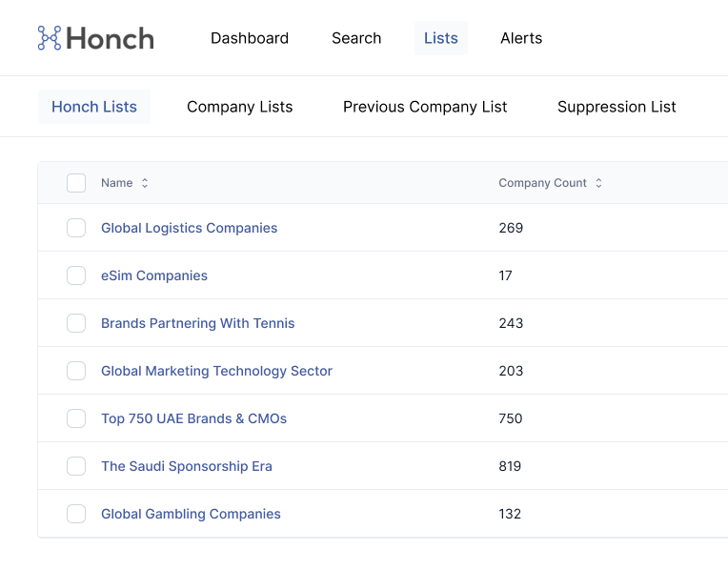Open the Alerts section
This screenshot has height=570, width=728.
521,38
